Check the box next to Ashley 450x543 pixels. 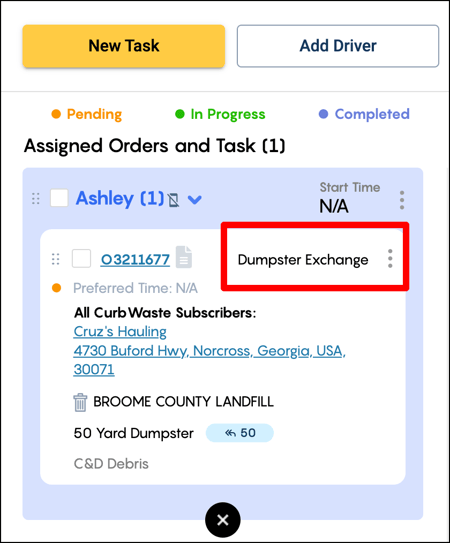(59, 198)
